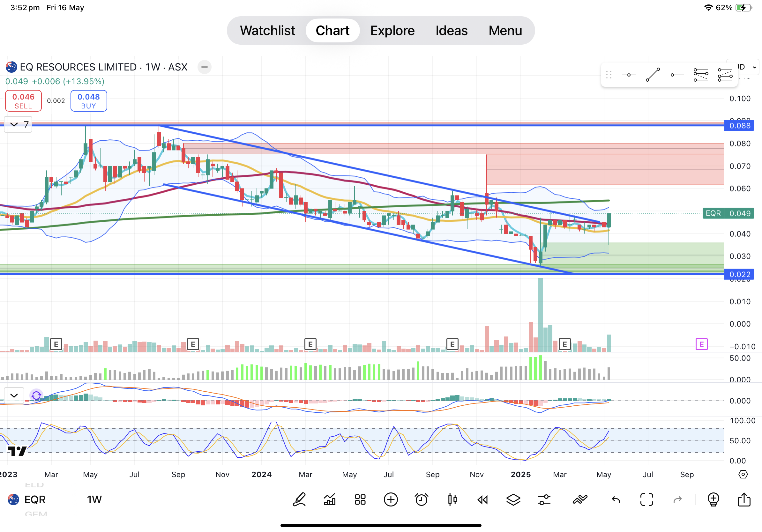Image resolution: width=762 pixels, height=532 pixels.
Task: Open the 1W interval selector
Action: (94, 499)
